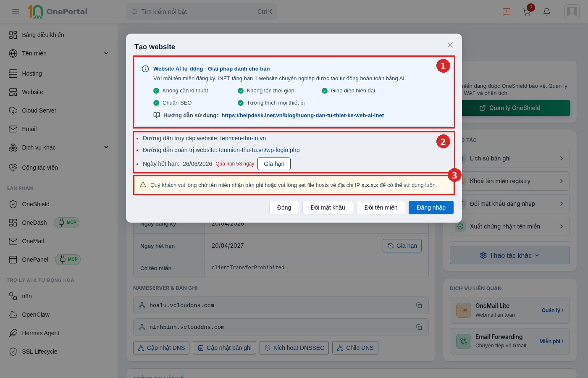The image size is (588, 378).
Task: Click the Đóng button
Action: [284, 207]
